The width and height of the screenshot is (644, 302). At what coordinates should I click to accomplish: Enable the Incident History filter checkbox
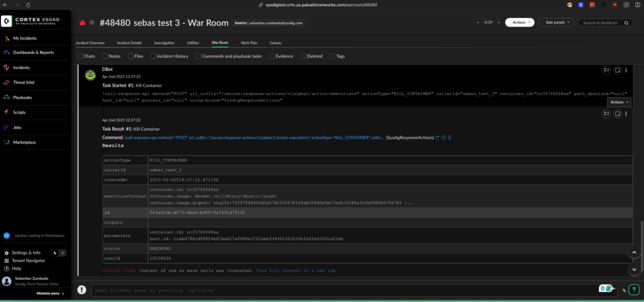pos(153,56)
